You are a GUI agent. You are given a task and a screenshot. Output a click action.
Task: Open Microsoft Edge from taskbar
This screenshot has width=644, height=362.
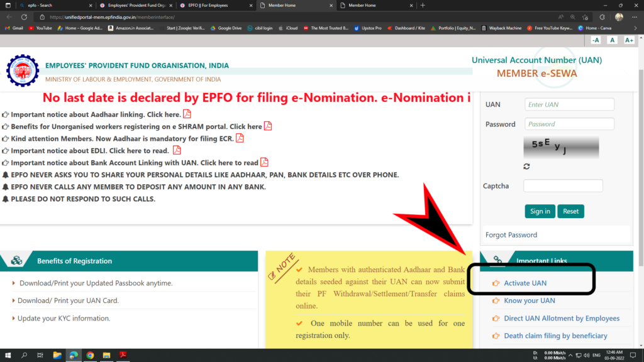pyautogui.click(x=74, y=355)
